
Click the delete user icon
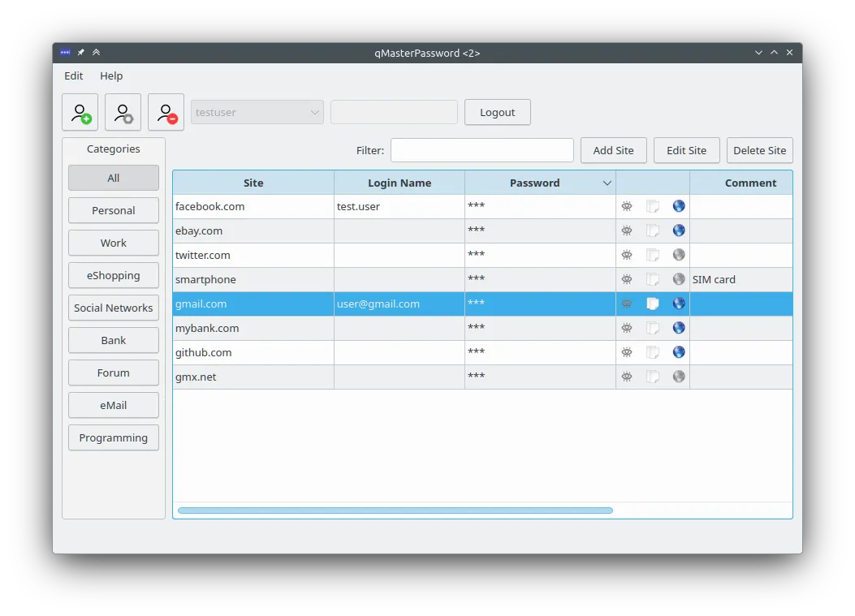[166, 112]
